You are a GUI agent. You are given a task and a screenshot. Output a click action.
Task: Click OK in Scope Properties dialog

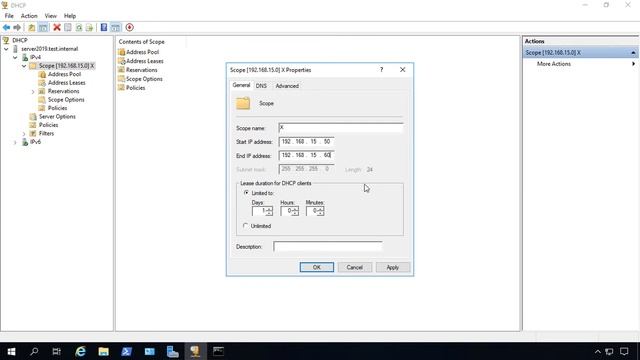click(x=317, y=267)
